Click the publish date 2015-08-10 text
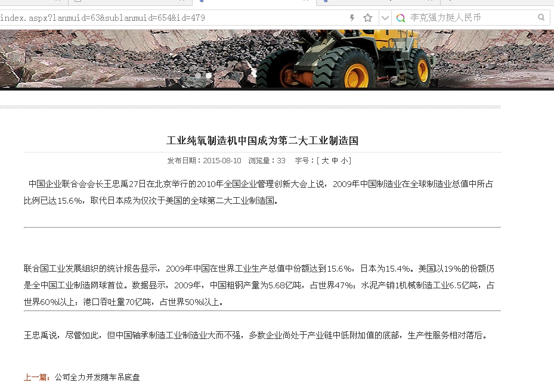Screen dimensions: 554x392 [222, 161]
